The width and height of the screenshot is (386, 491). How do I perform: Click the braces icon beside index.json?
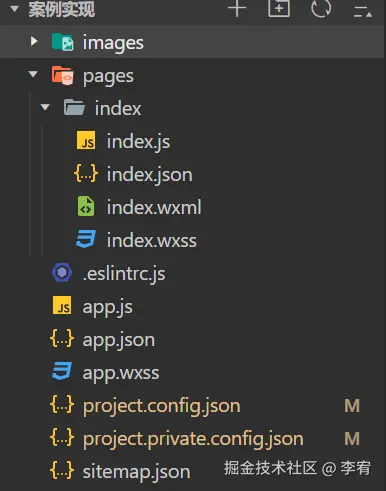[86, 173]
